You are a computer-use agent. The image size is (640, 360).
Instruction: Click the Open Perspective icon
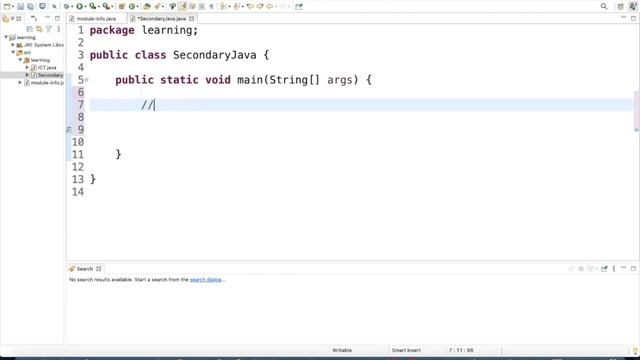point(620,7)
